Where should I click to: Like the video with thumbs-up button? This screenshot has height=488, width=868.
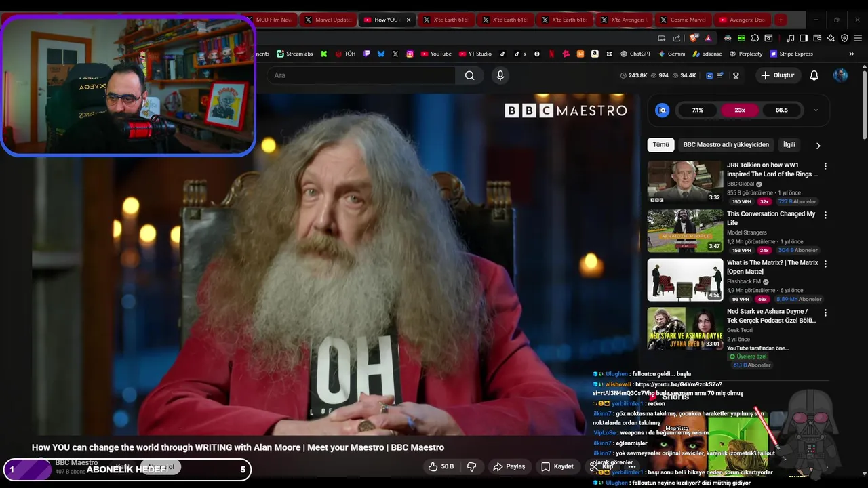(x=440, y=466)
